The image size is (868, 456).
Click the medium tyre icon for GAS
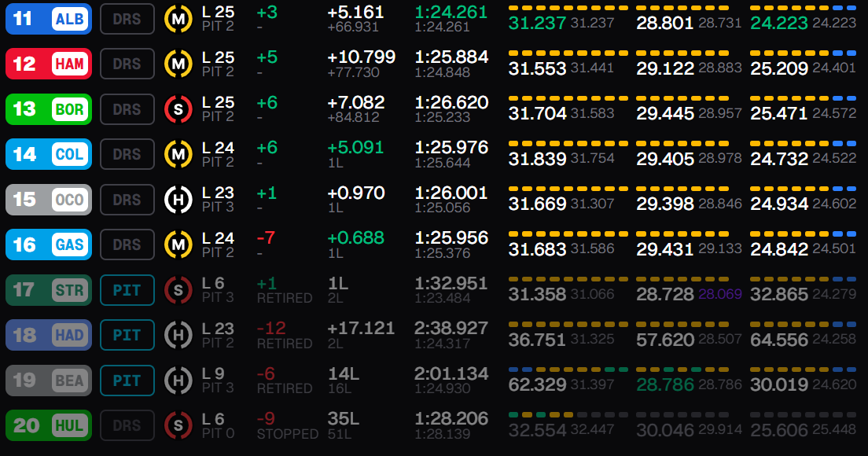pyautogui.click(x=178, y=245)
